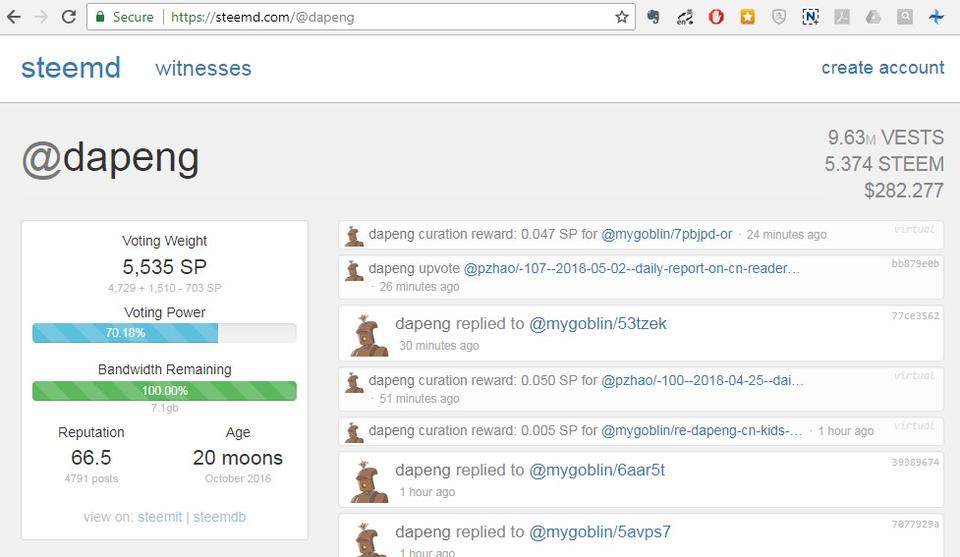Click avatar beside the @pzhao/-107 upvote entry
The image size is (960, 557).
(x=354, y=270)
